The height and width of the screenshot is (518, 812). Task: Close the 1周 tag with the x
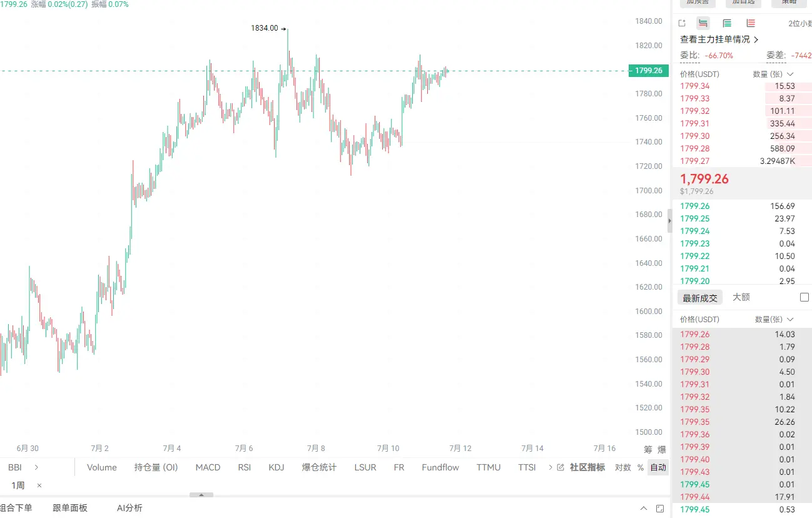pyautogui.click(x=39, y=485)
